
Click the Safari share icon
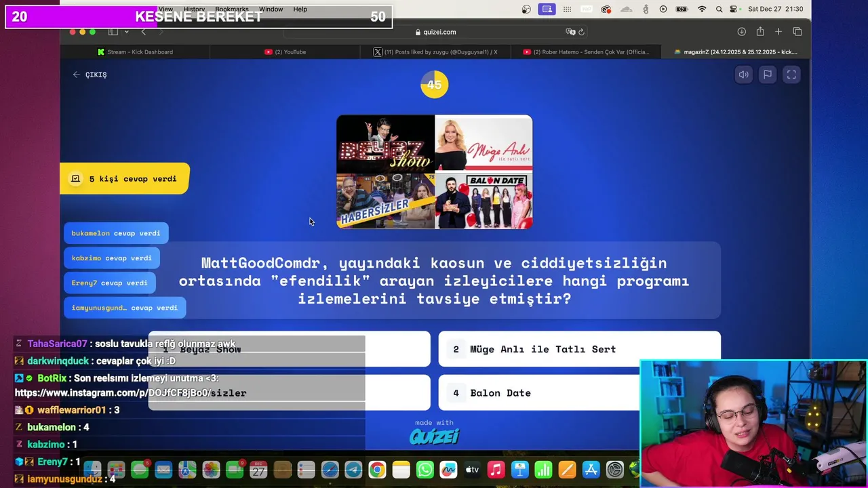(760, 32)
